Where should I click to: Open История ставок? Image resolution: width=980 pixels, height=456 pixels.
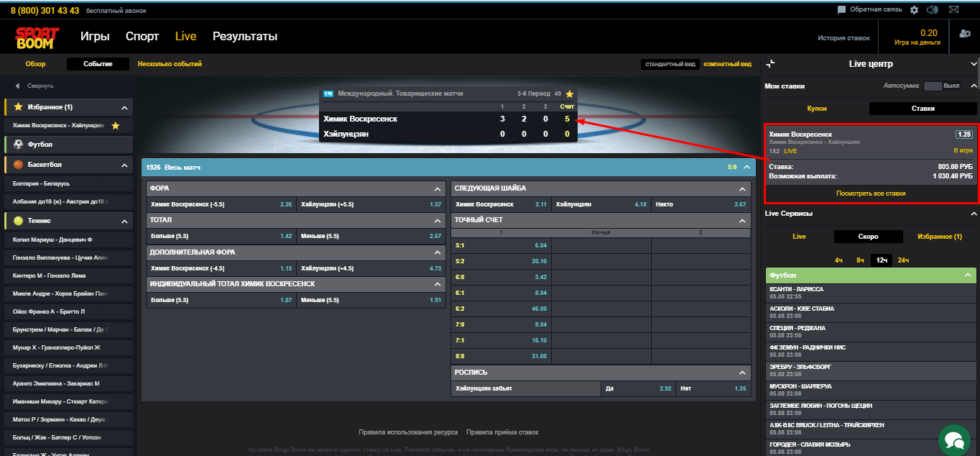[x=843, y=38]
